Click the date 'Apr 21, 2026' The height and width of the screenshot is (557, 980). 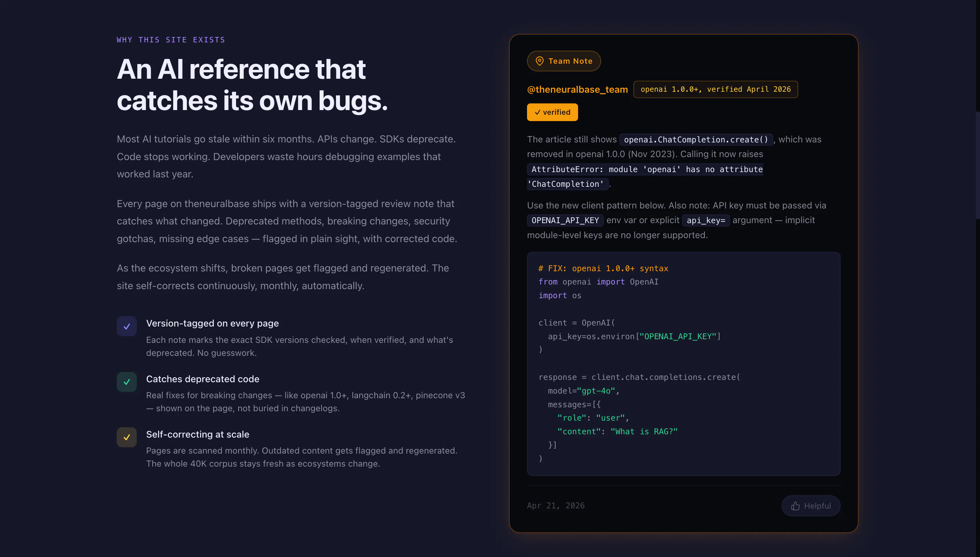pos(555,505)
